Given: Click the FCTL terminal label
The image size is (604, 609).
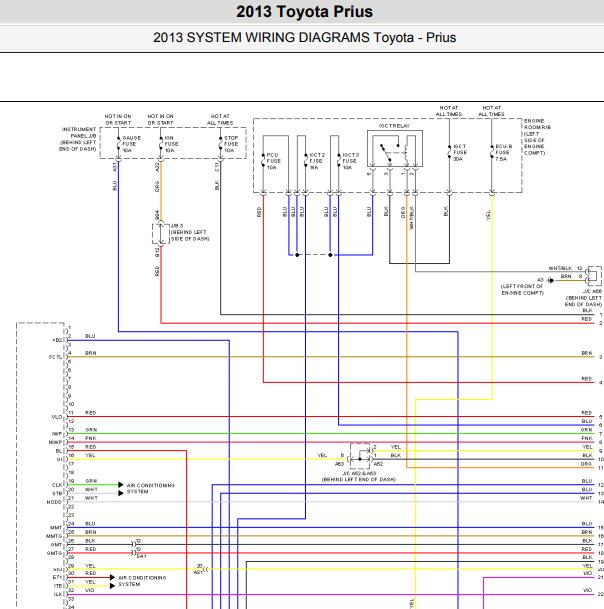Looking at the screenshot, I should coord(55,357).
